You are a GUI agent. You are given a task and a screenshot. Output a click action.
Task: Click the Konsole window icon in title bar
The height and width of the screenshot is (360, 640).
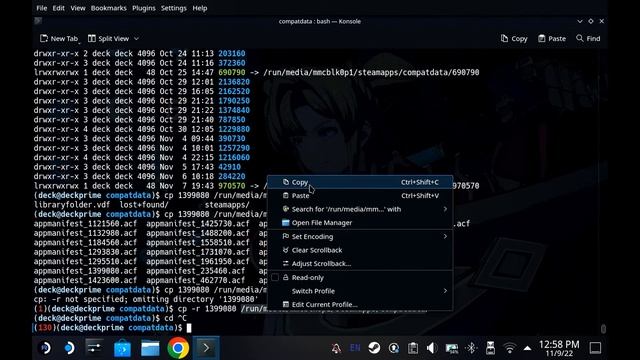click(38, 21)
